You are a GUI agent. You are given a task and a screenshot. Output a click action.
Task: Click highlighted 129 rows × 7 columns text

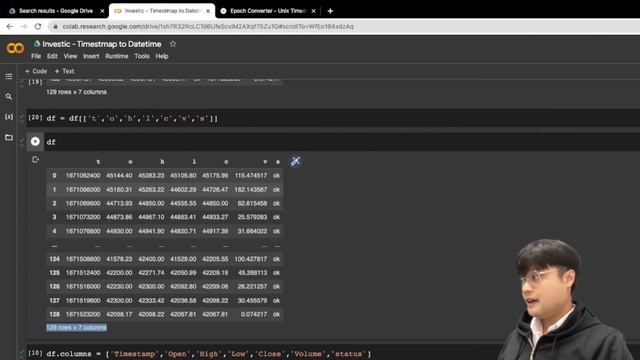point(76,328)
